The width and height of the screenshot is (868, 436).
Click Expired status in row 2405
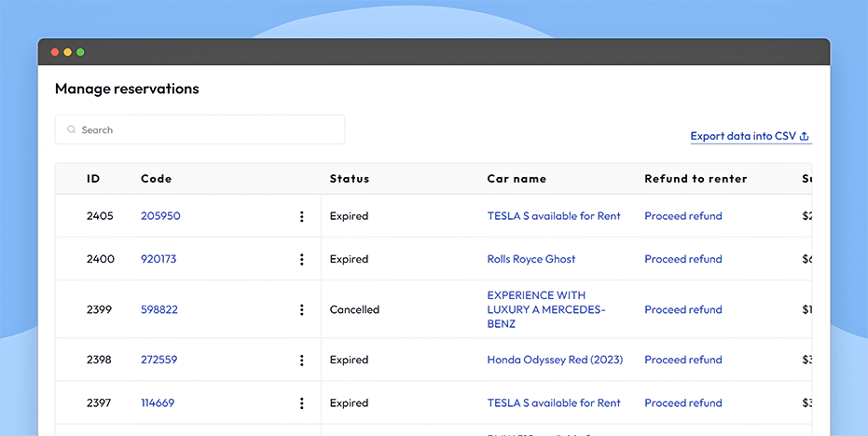coord(349,216)
